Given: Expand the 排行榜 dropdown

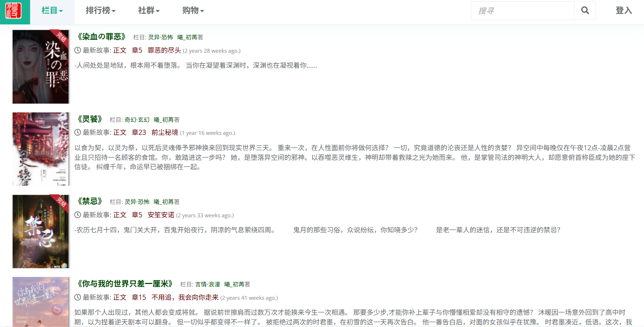Looking at the screenshot, I should [x=101, y=11].
